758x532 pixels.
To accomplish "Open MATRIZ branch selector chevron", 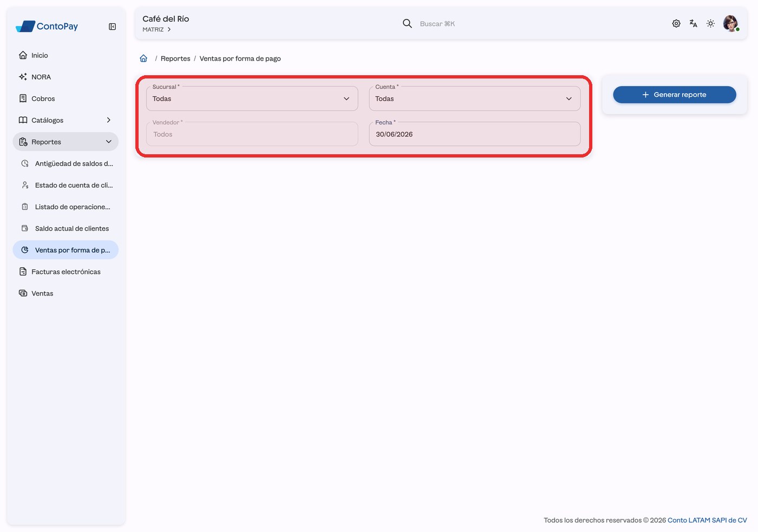I will tap(169, 30).
